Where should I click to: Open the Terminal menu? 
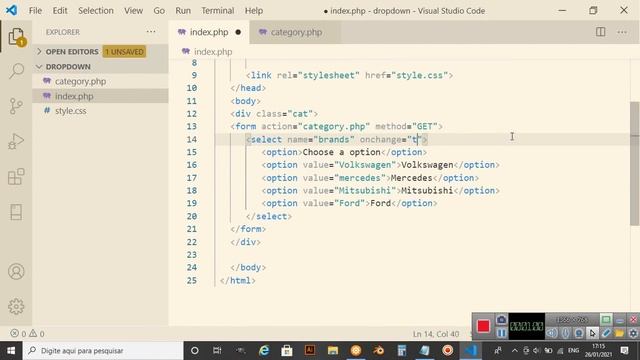tap(218, 11)
